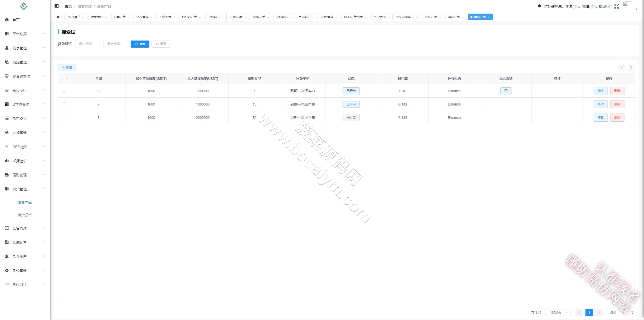
Task: Click 删除 for row with 主键 7
Action: [617, 104]
